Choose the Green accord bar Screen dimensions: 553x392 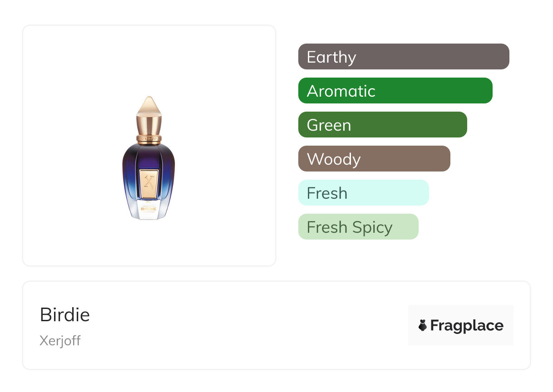(382, 125)
